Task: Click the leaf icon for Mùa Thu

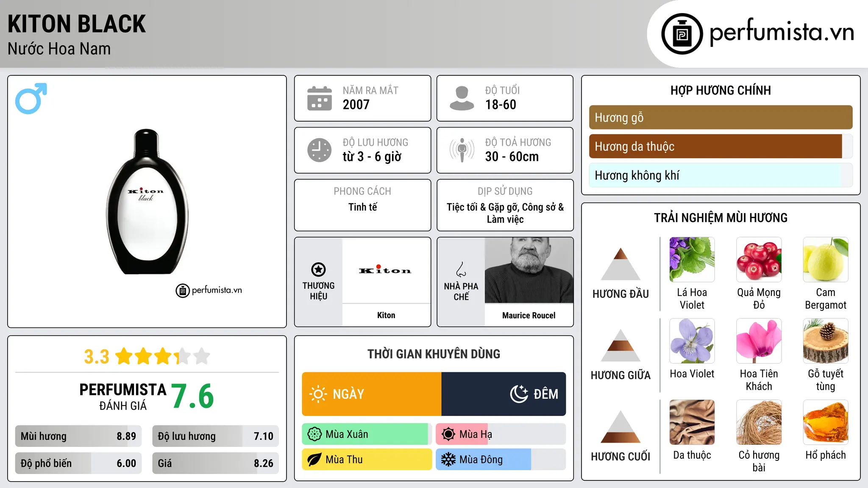Action: [x=314, y=460]
